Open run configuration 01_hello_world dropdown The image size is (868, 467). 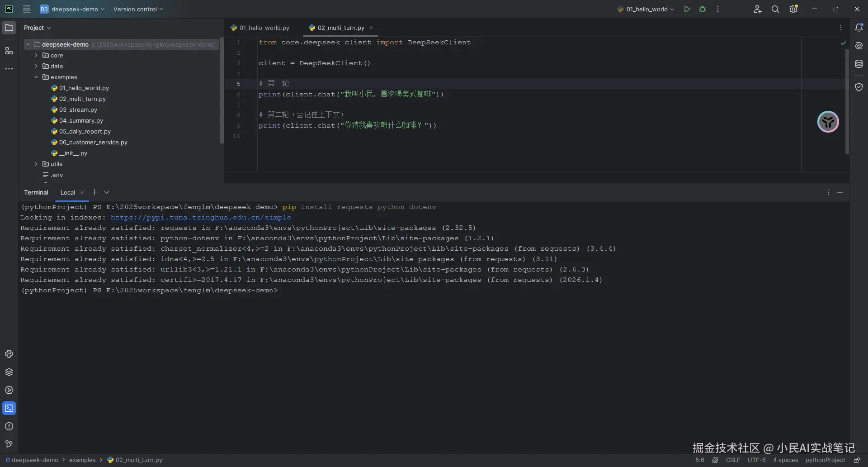(646, 9)
